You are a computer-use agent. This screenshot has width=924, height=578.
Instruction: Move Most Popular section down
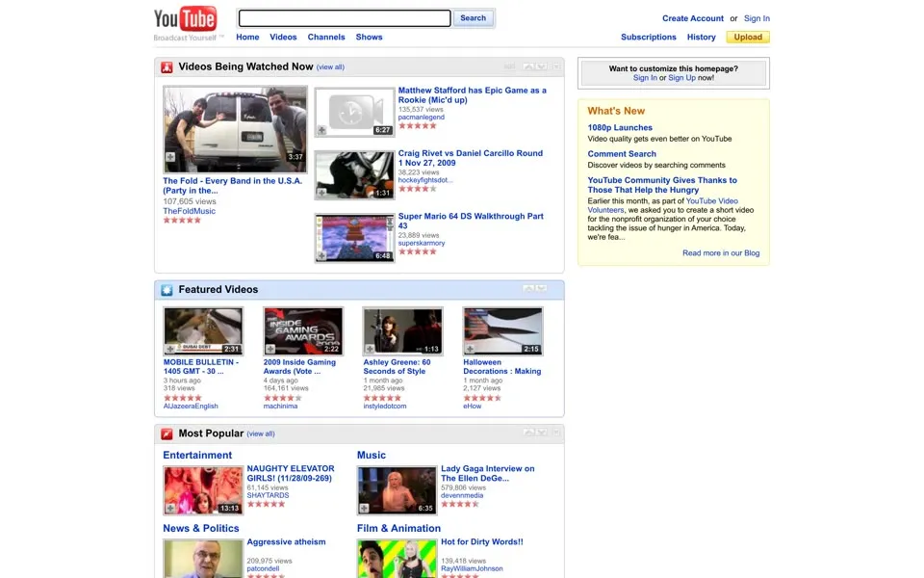pos(541,433)
